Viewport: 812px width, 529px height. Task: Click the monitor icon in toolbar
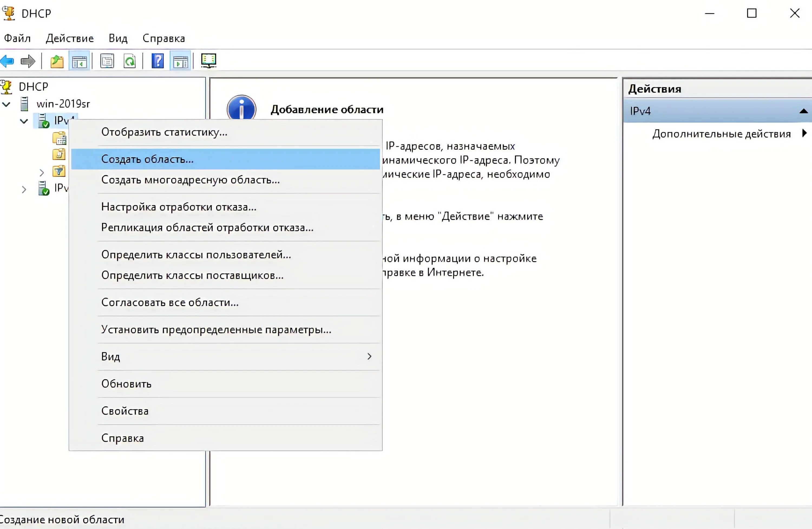[x=208, y=61]
